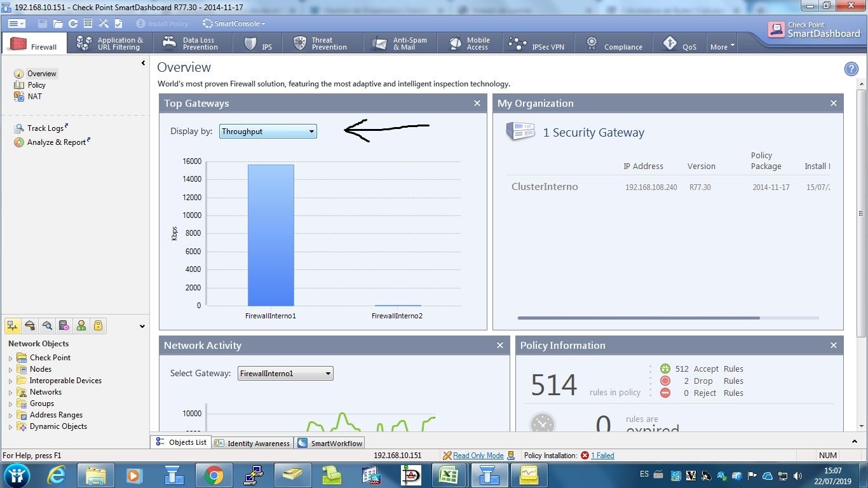This screenshot has height=488, width=868.
Task: Expand the Address Ranges tree node
Action: point(10,416)
